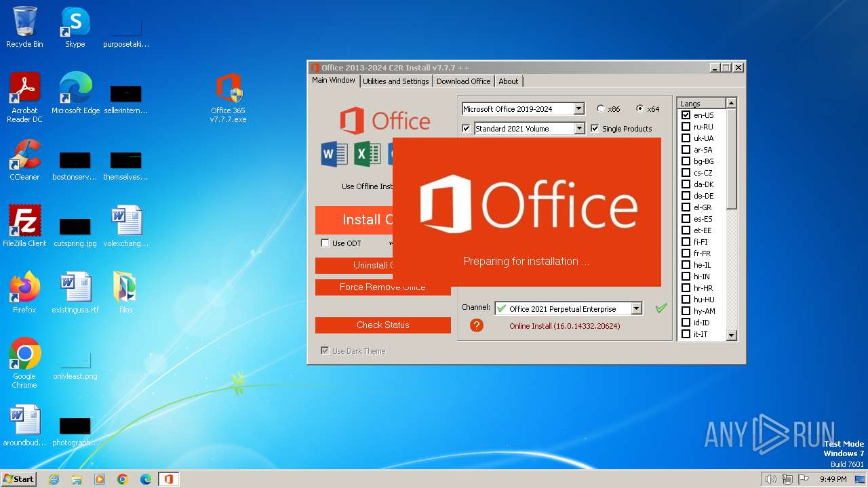Open Firefox desktop shortcut
The width and height of the screenshot is (868, 488).
[25, 293]
